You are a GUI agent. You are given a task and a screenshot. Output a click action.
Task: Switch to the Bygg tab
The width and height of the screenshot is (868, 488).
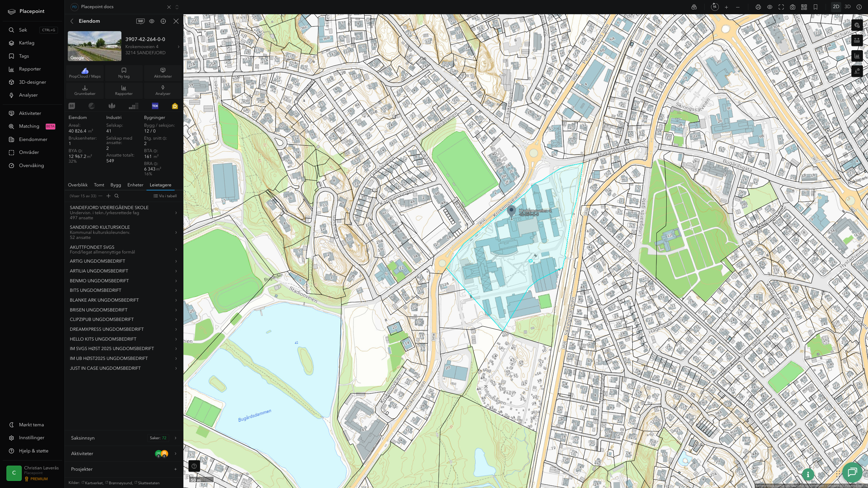(116, 185)
